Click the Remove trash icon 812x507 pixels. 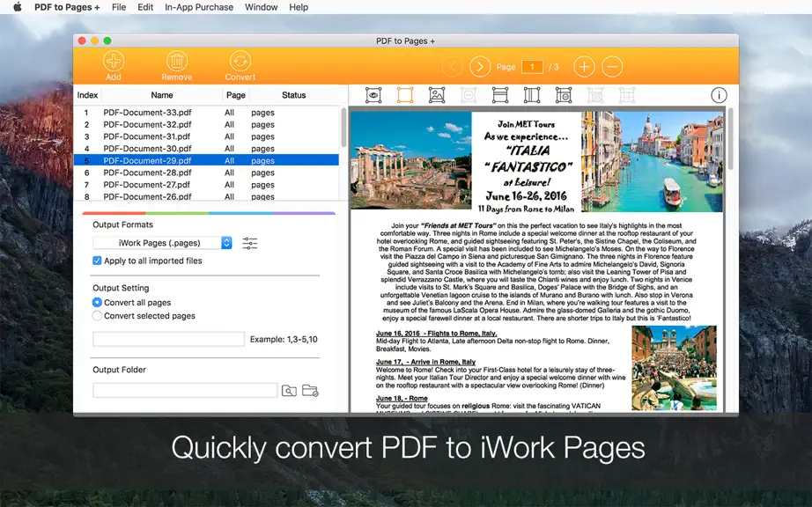point(177,61)
